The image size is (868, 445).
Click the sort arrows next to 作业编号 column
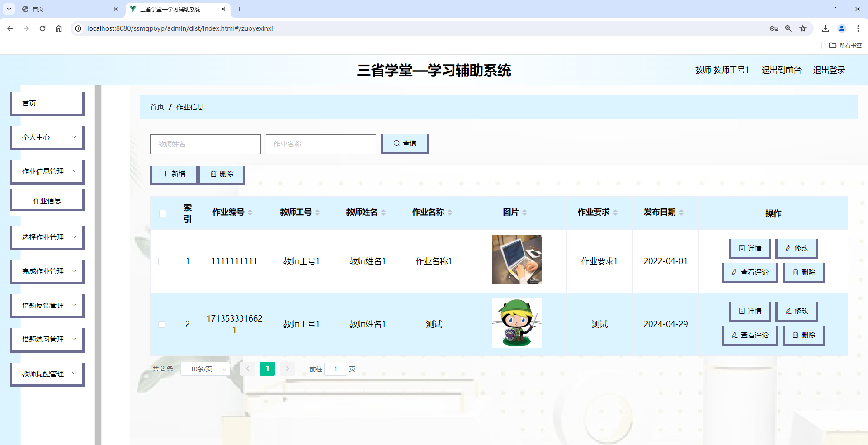(251, 212)
